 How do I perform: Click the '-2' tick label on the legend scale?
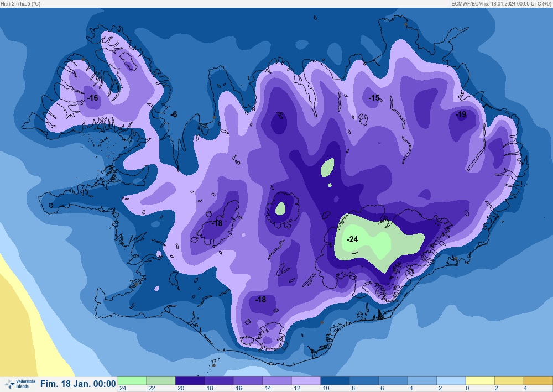tap(440, 388)
